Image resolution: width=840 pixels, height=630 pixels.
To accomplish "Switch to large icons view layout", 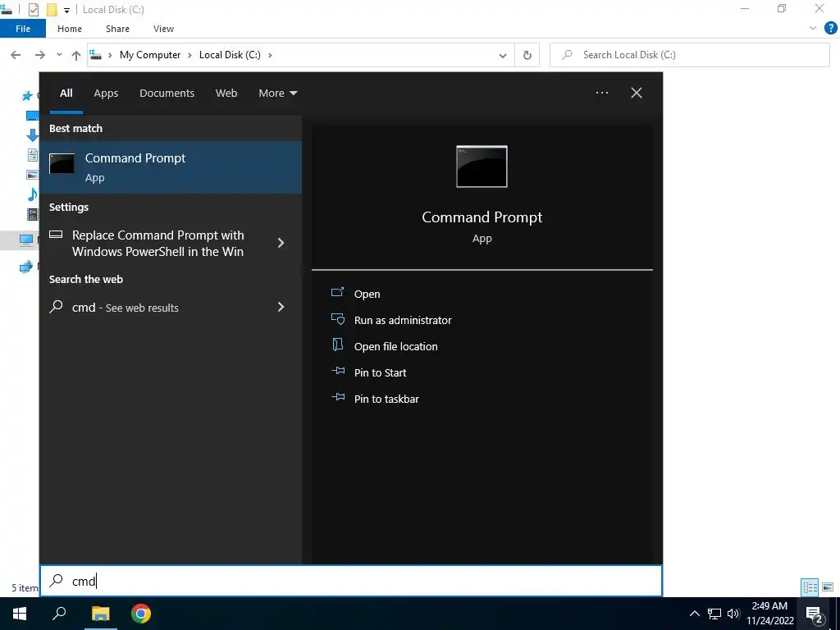I will point(828,587).
